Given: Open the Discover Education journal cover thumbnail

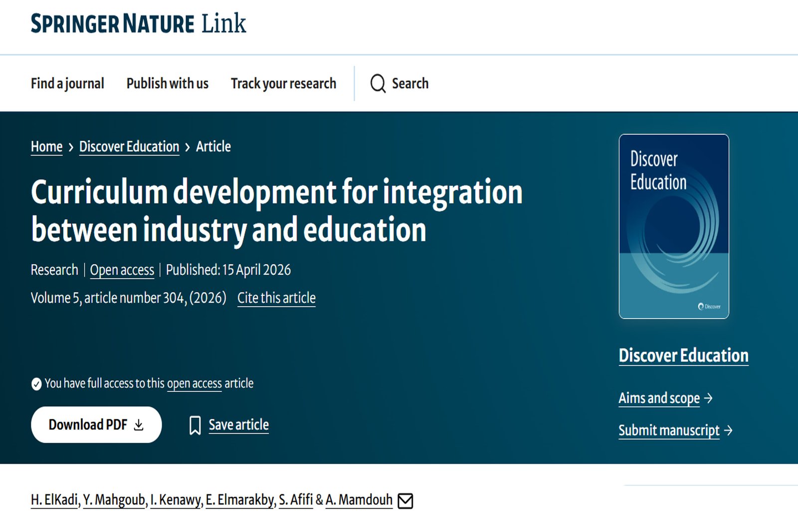Looking at the screenshot, I should click(674, 226).
